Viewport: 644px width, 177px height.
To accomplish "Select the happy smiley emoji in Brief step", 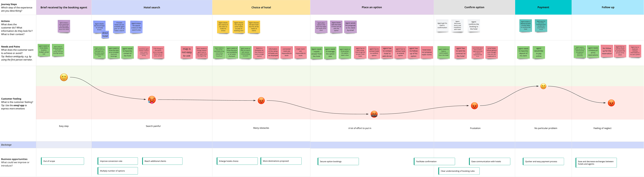I will pyautogui.click(x=64, y=77).
